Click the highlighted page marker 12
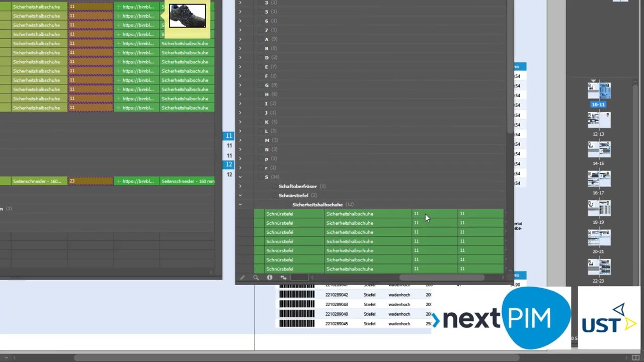The height and width of the screenshot is (362, 644). [229, 164]
